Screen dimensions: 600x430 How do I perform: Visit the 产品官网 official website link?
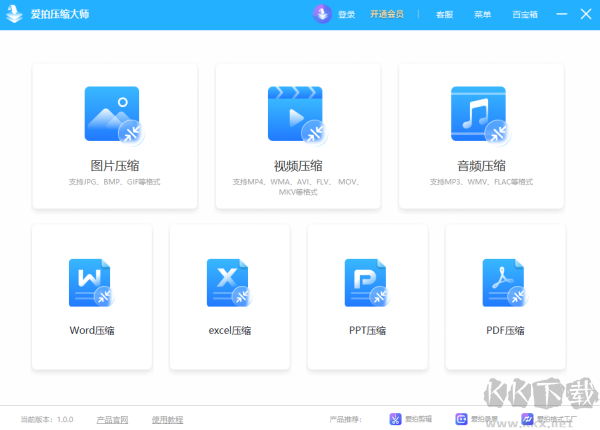click(112, 419)
